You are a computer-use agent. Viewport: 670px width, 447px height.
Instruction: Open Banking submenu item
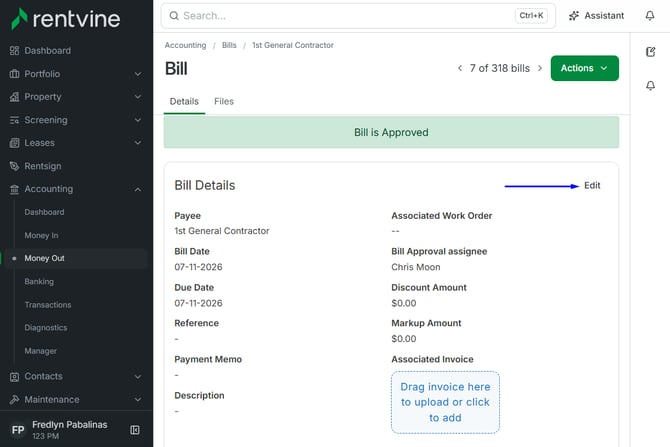click(x=39, y=282)
